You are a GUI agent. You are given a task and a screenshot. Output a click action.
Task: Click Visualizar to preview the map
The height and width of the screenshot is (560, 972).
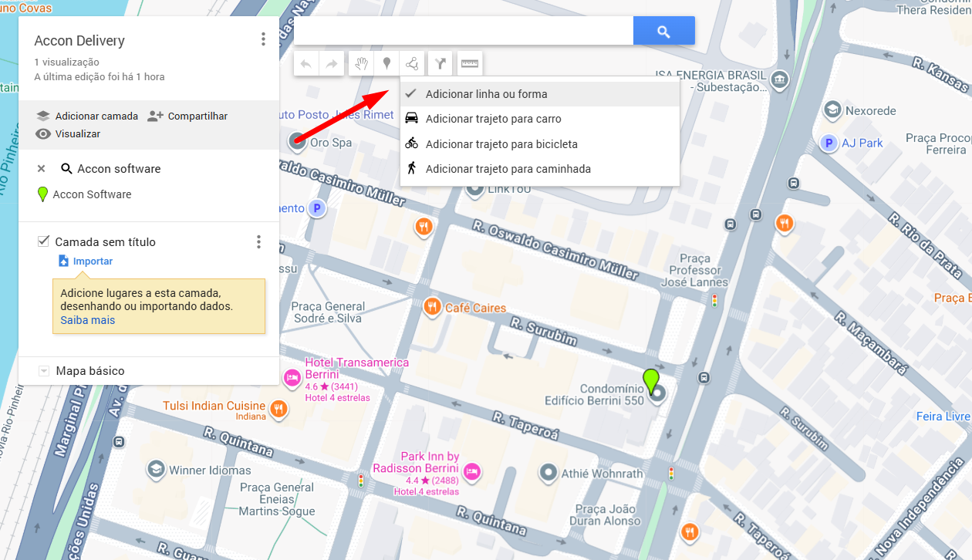[x=77, y=134]
